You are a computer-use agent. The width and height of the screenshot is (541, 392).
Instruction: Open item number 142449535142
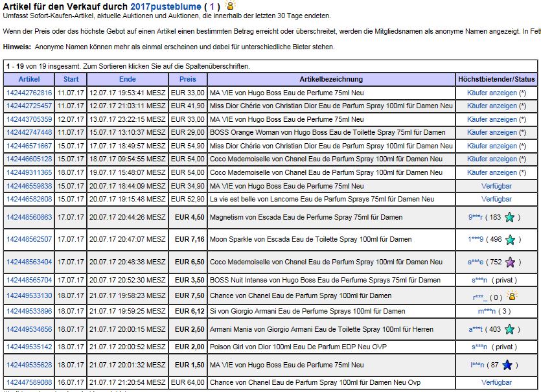[29, 347]
